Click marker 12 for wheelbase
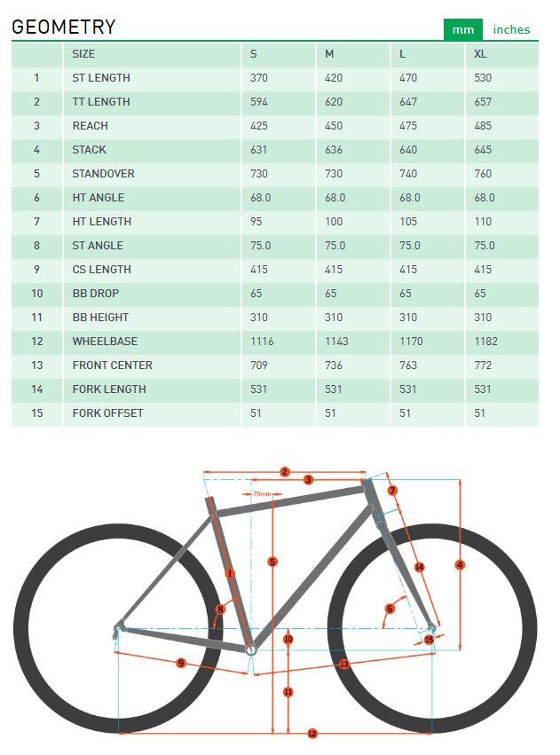The image size is (560, 755). [312, 733]
